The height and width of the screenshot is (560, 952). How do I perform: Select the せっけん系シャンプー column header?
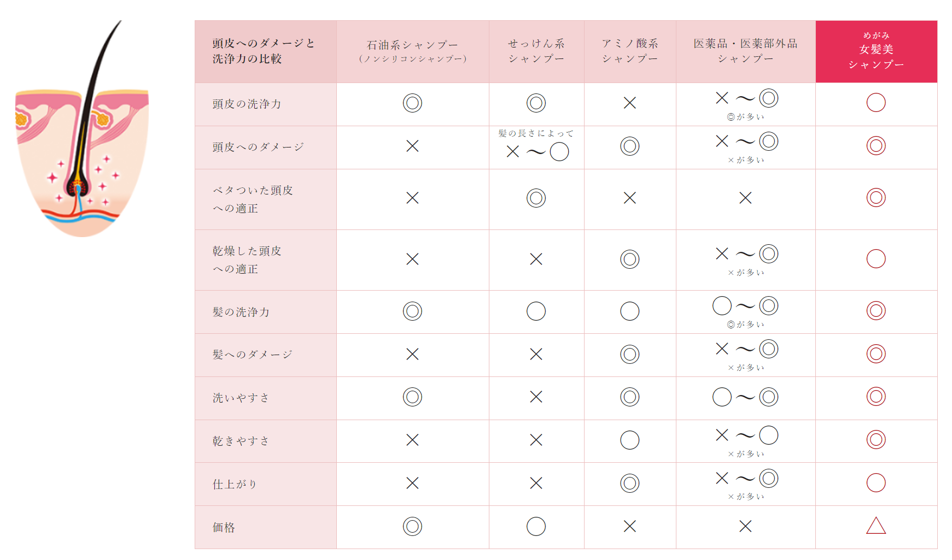pos(536,51)
